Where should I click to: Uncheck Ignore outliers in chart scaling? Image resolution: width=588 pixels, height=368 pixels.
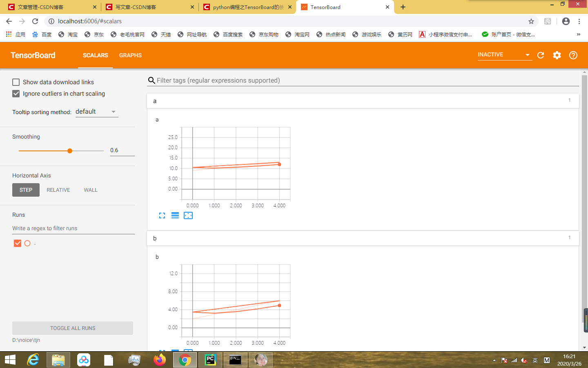pos(16,94)
